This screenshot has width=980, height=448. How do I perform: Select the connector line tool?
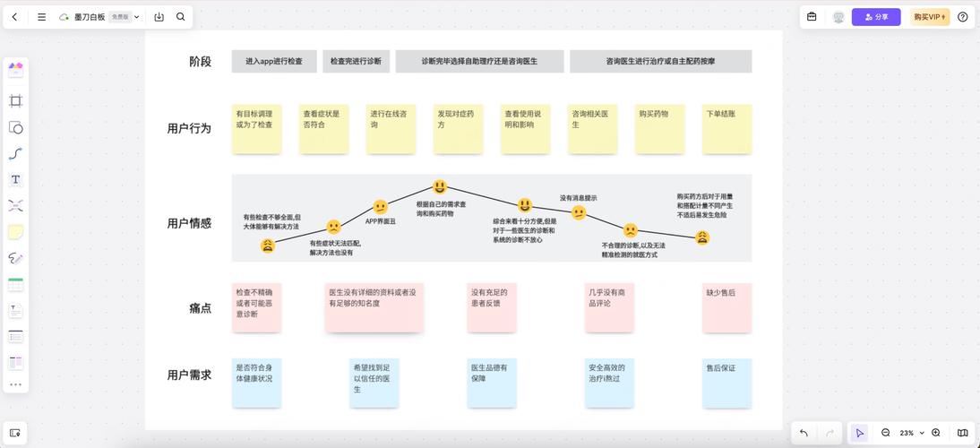coord(15,154)
